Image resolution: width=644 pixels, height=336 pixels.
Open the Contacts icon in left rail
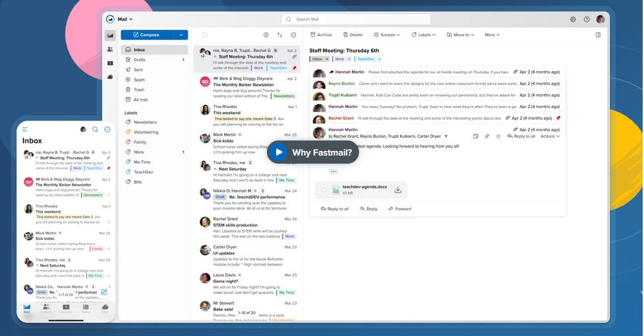click(x=110, y=49)
